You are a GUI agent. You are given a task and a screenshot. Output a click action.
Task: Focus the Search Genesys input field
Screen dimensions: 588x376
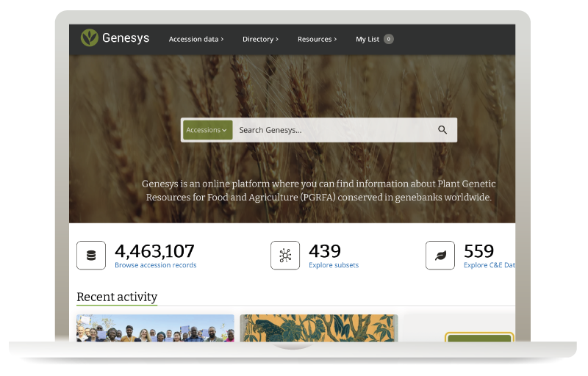tap(331, 130)
